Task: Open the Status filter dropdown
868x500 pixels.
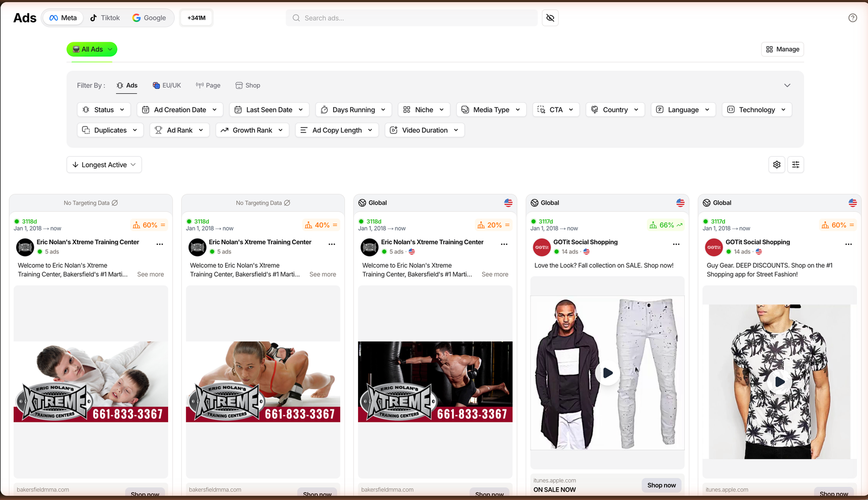Action: (104, 110)
